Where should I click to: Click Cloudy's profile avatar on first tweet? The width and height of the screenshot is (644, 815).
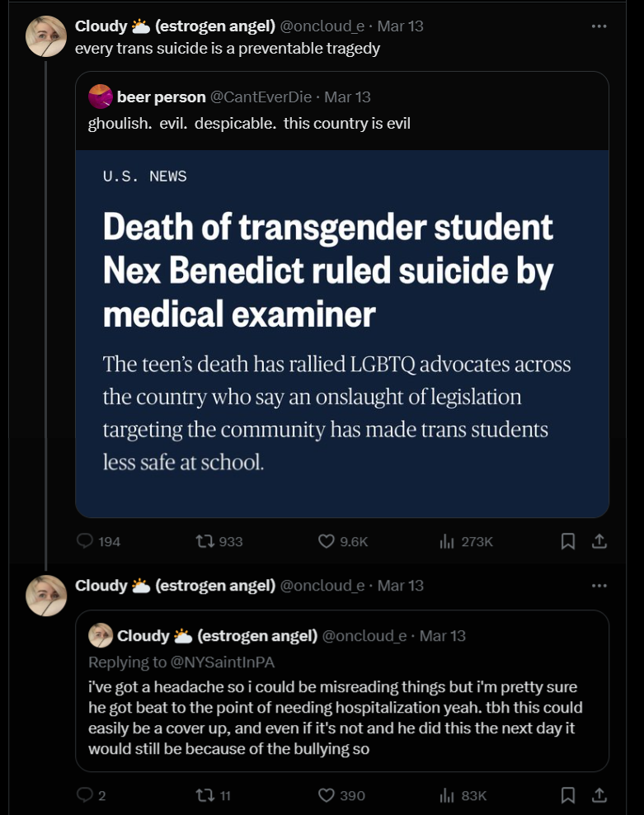click(46, 36)
